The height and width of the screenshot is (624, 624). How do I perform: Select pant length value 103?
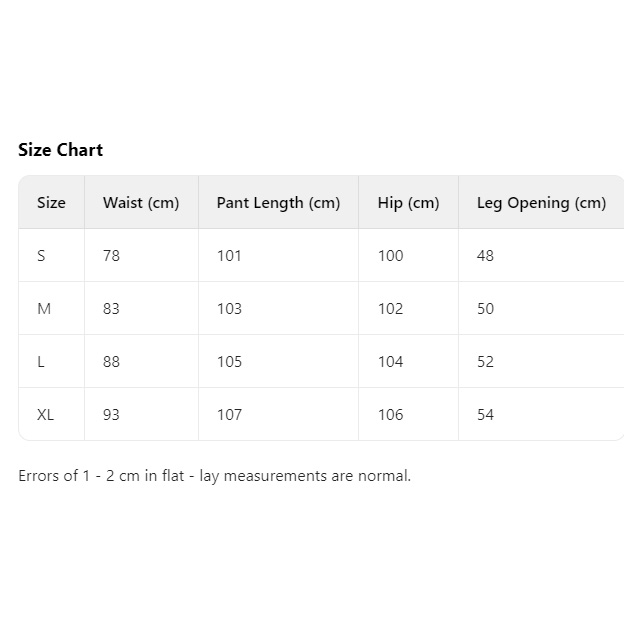coord(229,309)
